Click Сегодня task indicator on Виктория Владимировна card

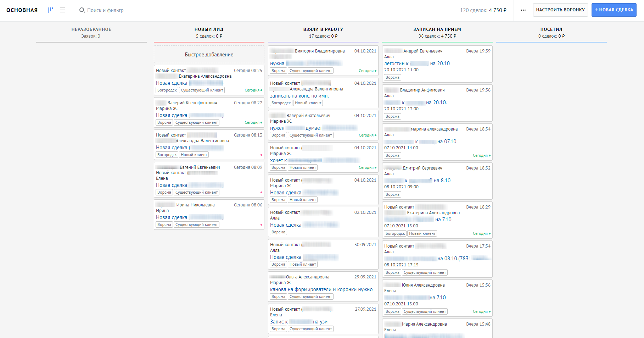pos(368,71)
